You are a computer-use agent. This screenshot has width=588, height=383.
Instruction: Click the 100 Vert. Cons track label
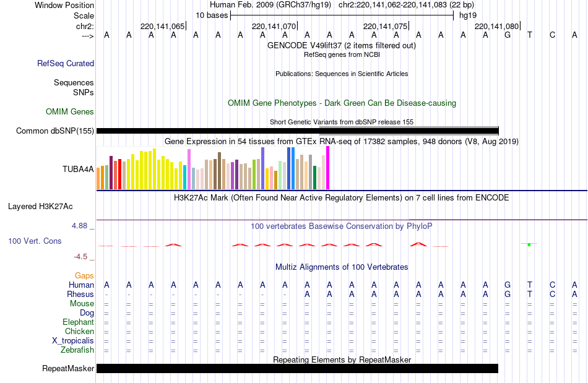click(x=35, y=241)
